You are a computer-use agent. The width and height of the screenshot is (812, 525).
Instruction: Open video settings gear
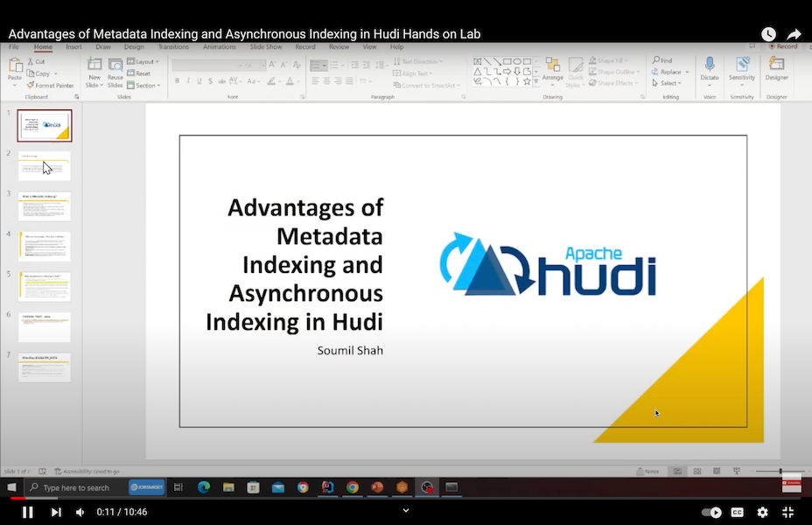pos(762,512)
